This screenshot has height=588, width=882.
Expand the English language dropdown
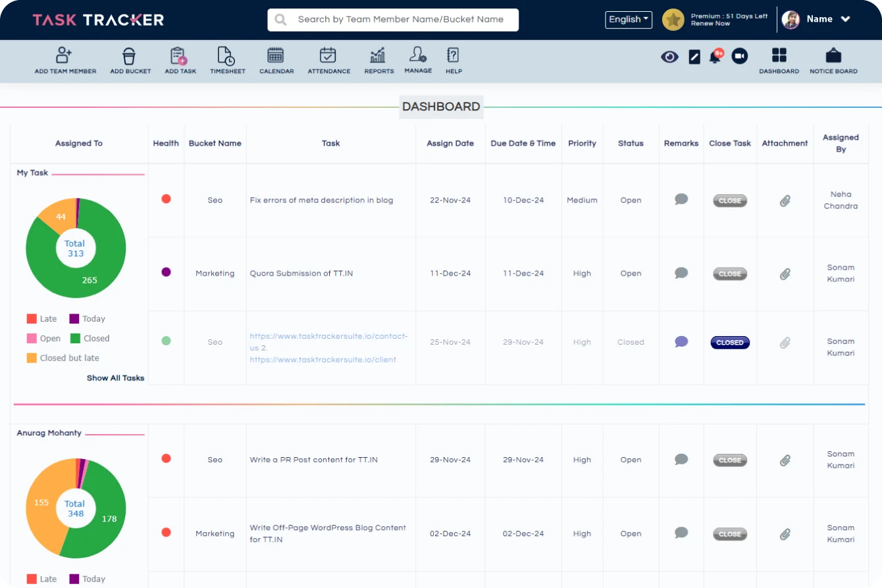628,20
